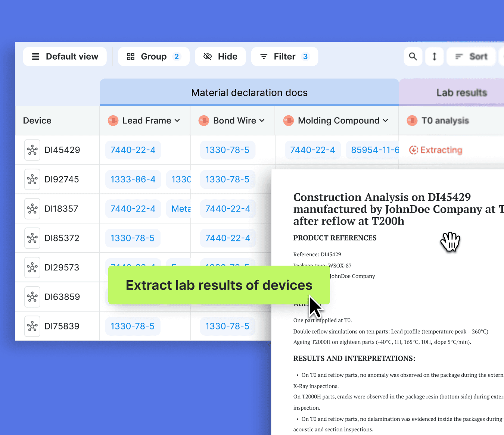Click the Group button
504x435 pixels.
[x=154, y=57]
